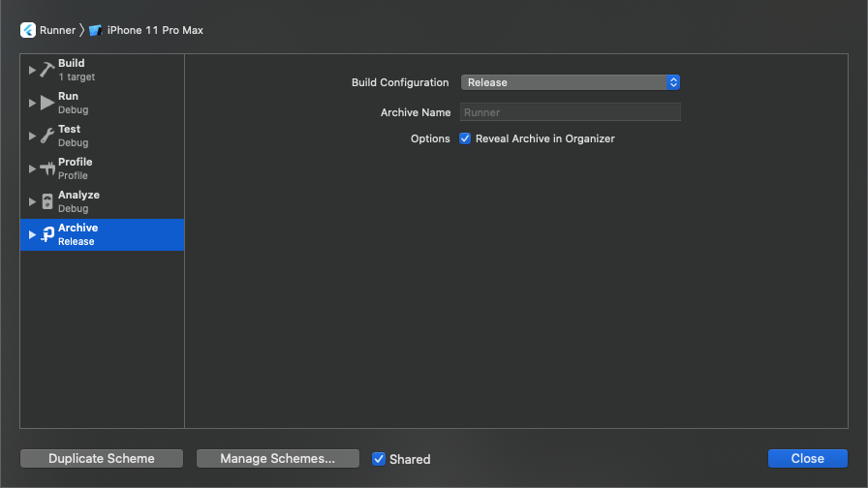Click the Flutter Runner scheme icon
This screenshot has height=488, width=868.
coord(28,30)
